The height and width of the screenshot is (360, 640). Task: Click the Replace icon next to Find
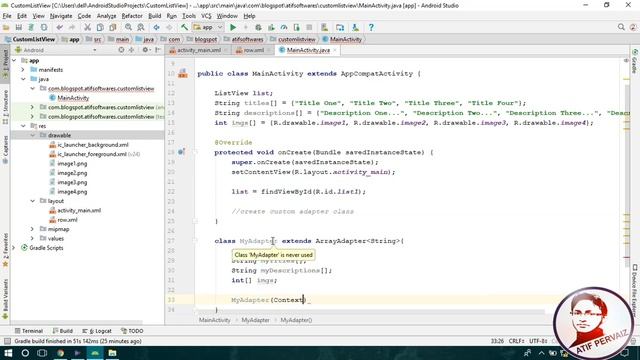click(141, 27)
